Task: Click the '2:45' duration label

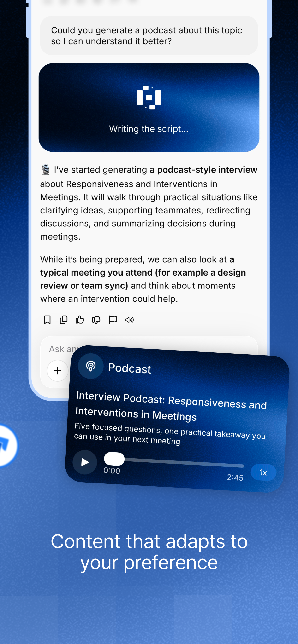Action: [x=235, y=477]
